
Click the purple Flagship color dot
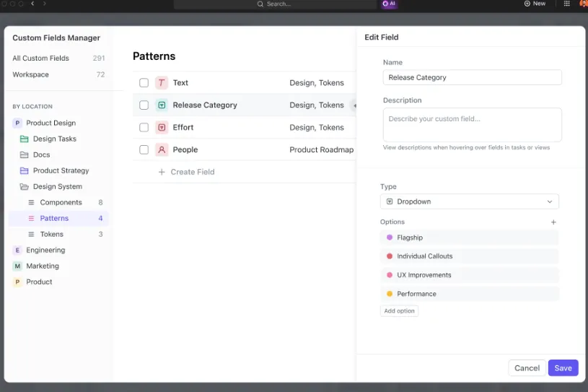click(x=390, y=238)
